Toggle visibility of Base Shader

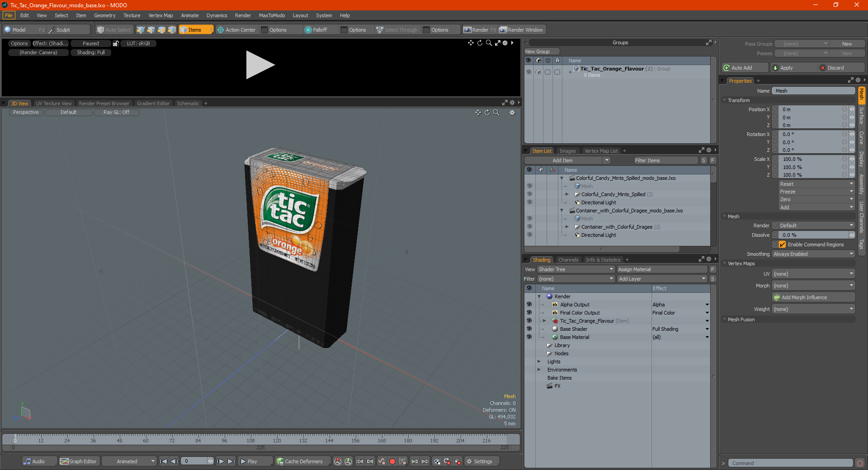(529, 329)
